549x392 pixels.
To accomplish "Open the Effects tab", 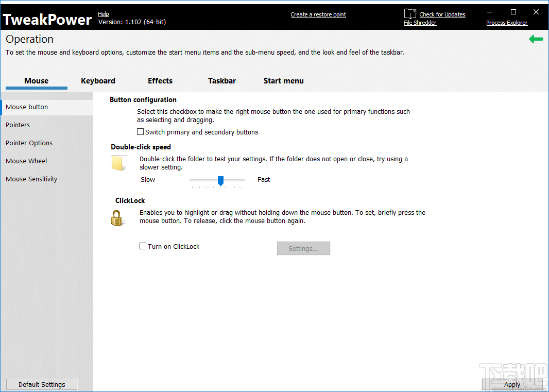I will tap(160, 80).
